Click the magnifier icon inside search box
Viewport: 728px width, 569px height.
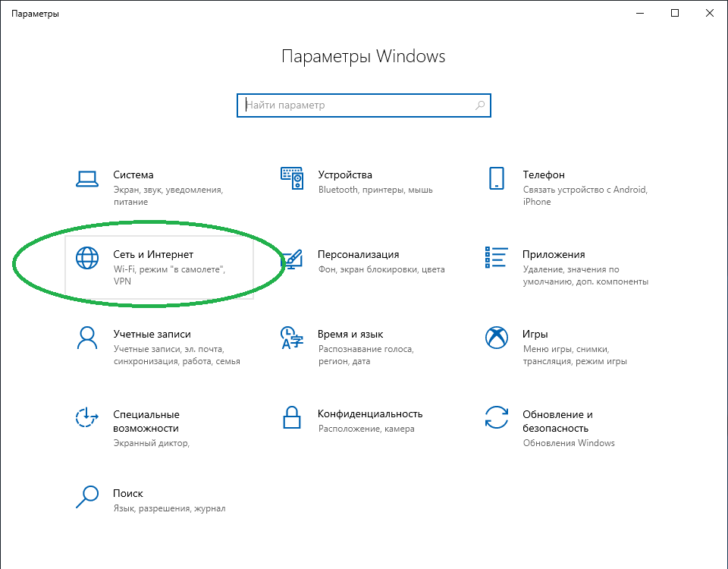480,105
